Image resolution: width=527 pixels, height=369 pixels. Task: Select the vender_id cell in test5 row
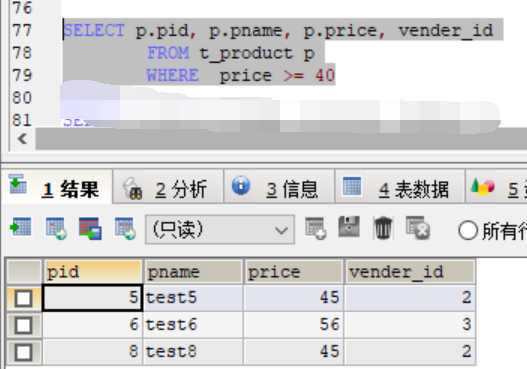pos(409,298)
